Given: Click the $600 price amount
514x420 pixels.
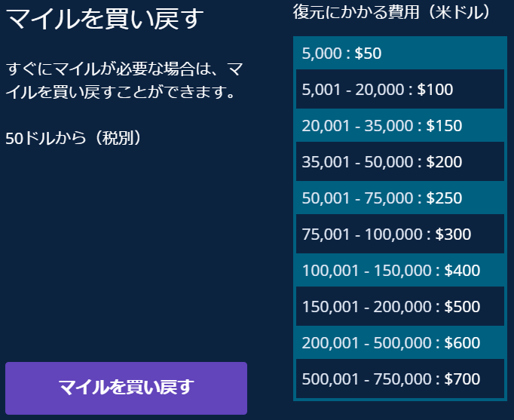Looking at the screenshot, I should point(462,343).
